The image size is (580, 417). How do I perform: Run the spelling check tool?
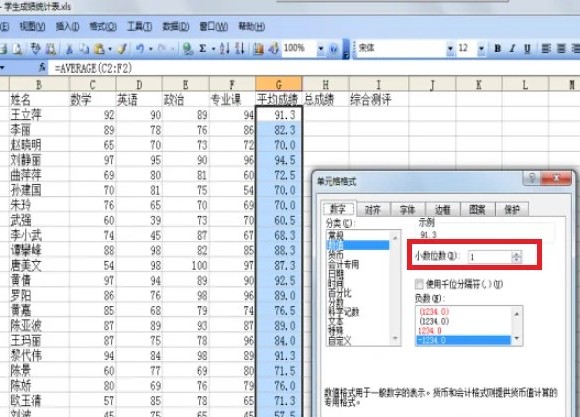click(36, 49)
